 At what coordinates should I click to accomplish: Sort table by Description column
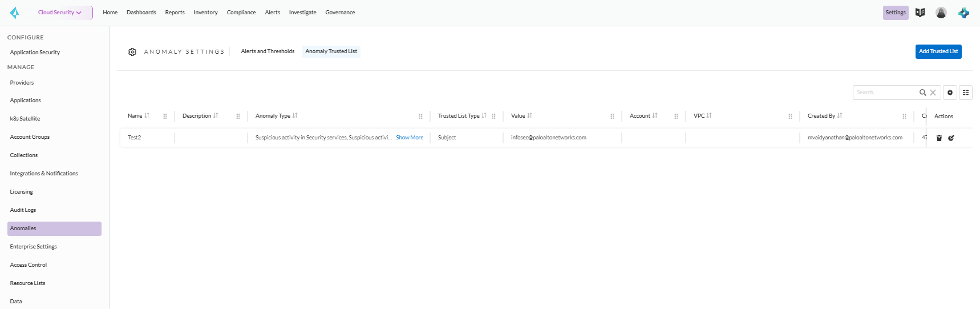pos(216,116)
